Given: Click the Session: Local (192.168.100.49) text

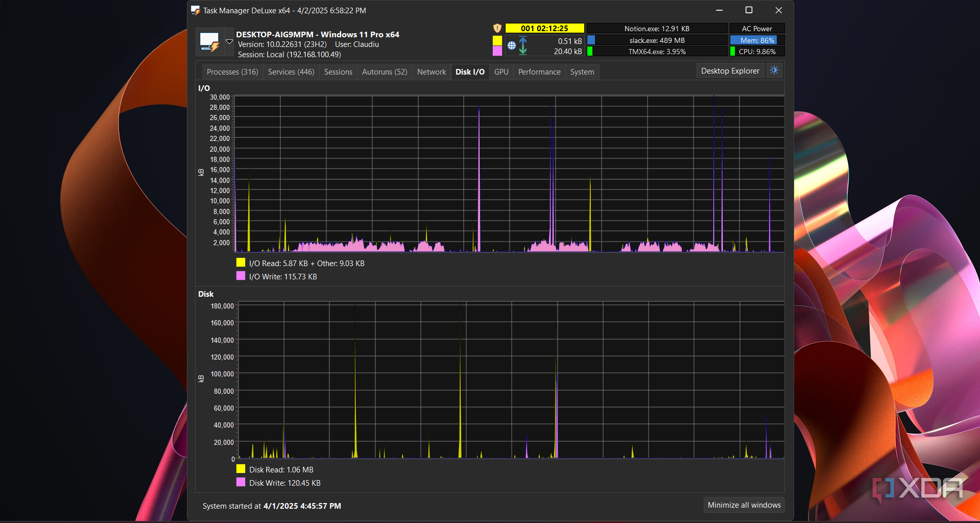Looking at the screenshot, I should coord(289,55).
